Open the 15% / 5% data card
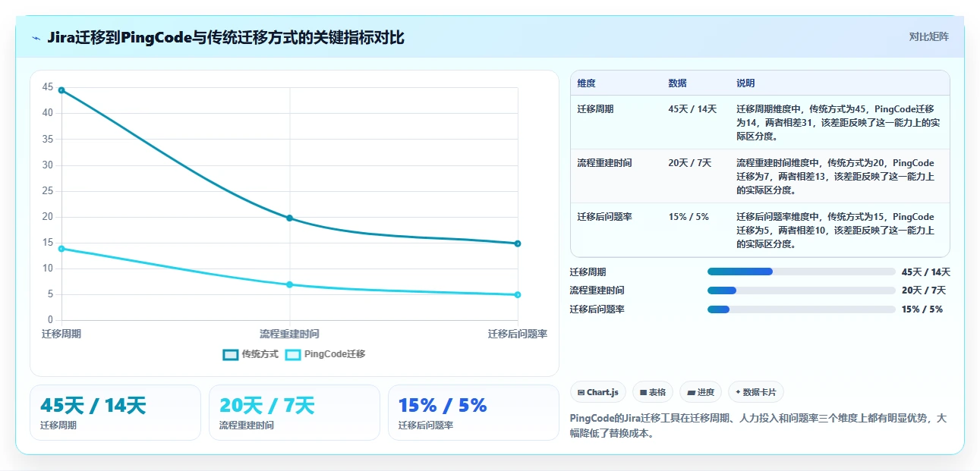 [x=474, y=413]
